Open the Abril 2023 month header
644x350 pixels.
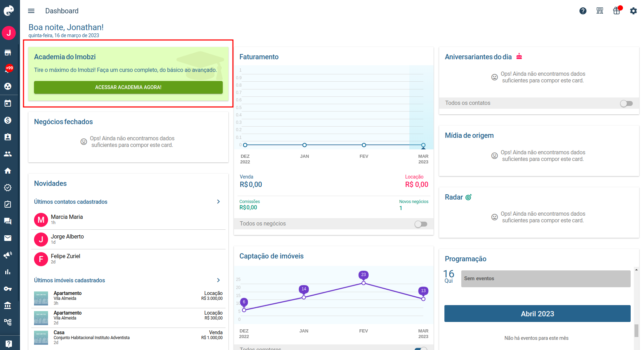(x=537, y=314)
